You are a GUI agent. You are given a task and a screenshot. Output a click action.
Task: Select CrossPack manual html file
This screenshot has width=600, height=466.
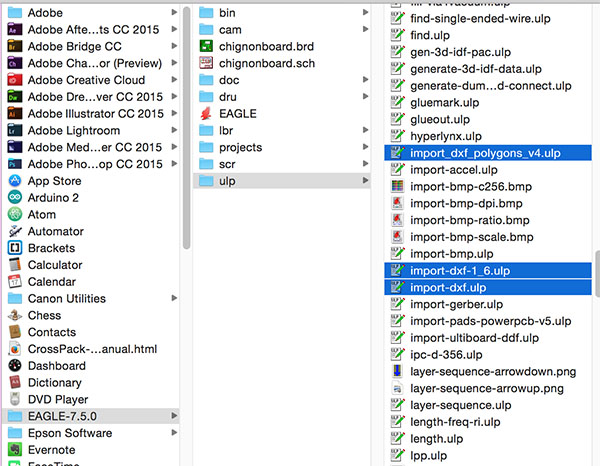tap(90, 349)
